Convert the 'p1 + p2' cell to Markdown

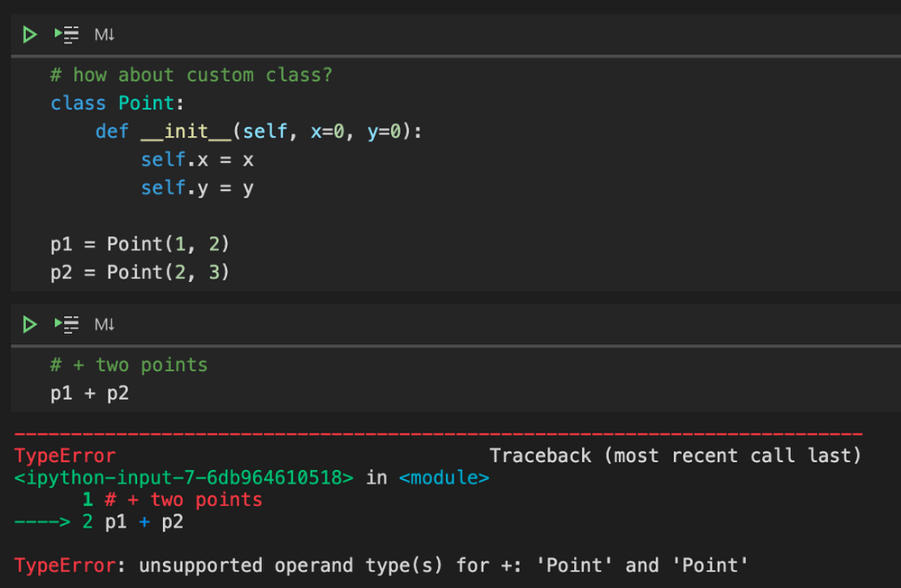coord(105,324)
